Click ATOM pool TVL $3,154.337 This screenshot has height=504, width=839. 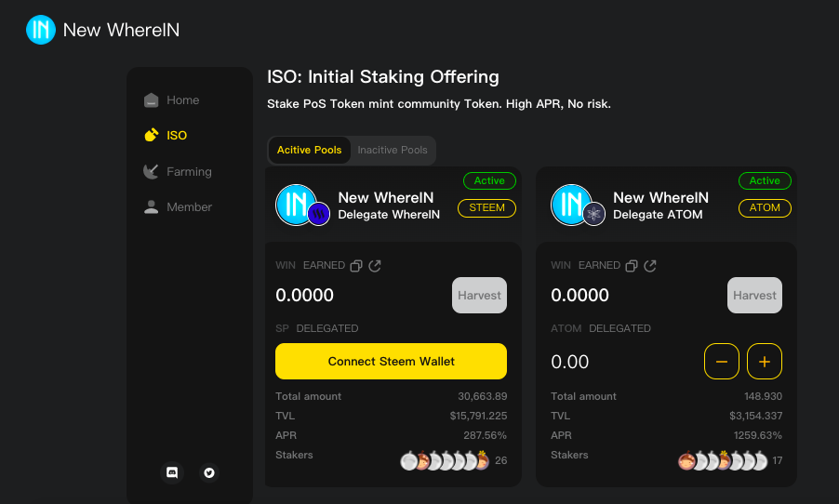[x=755, y=416]
